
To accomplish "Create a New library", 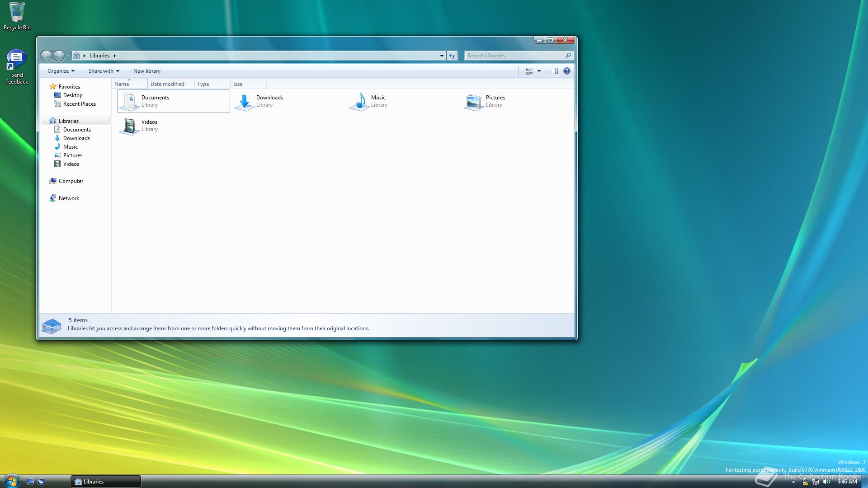I will pos(147,71).
